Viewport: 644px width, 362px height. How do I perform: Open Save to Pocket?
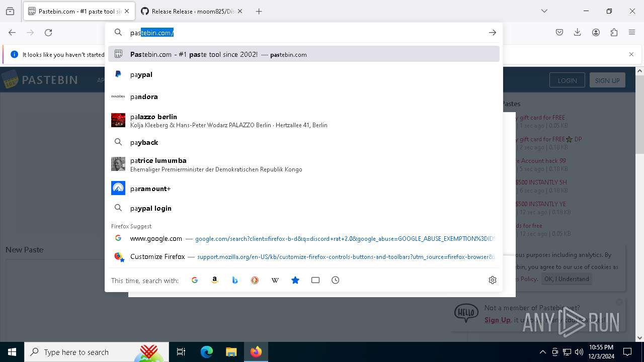[559, 32]
